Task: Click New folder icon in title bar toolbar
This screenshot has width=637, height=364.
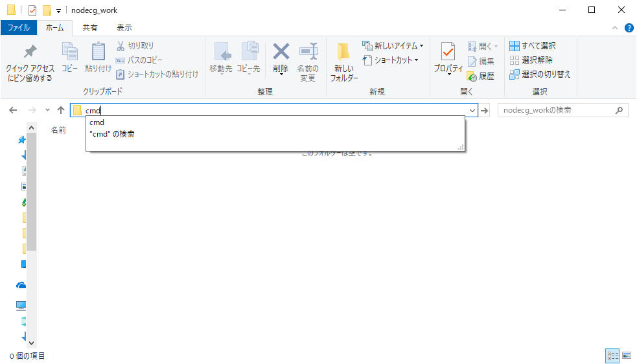Action: click(x=47, y=10)
